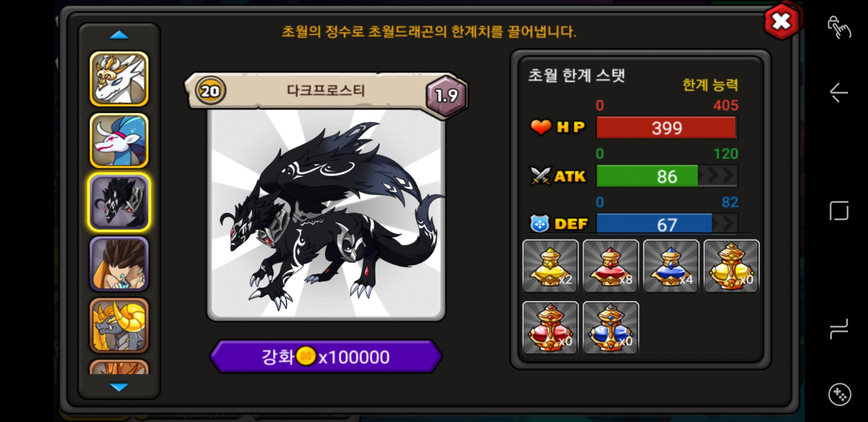Select the black Dark Frosty portrait

(119, 202)
